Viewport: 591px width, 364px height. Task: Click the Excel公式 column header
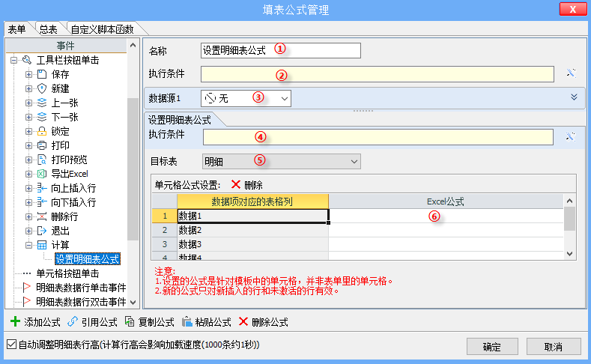[446, 201]
